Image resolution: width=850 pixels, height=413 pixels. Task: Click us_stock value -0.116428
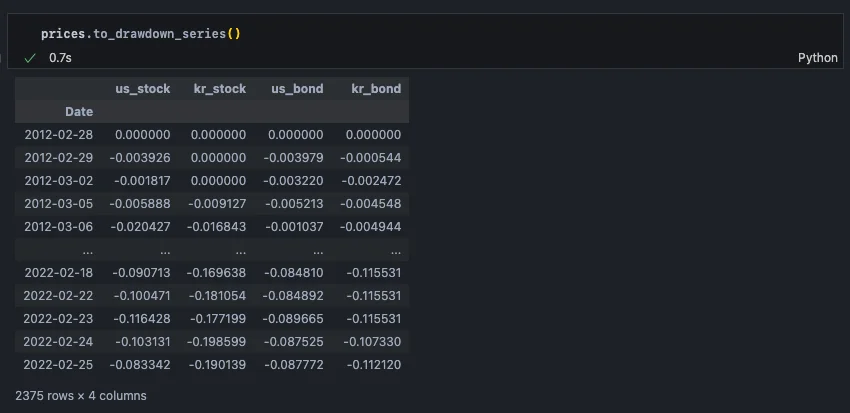pos(141,319)
